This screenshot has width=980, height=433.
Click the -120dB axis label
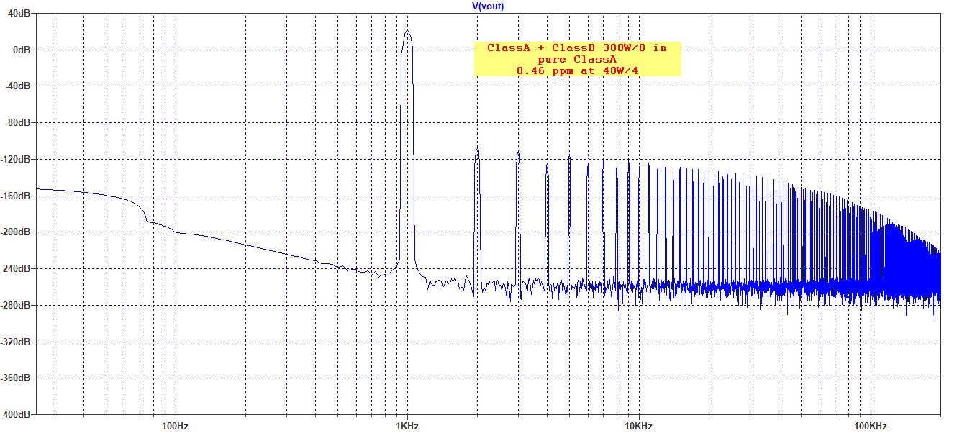point(17,159)
